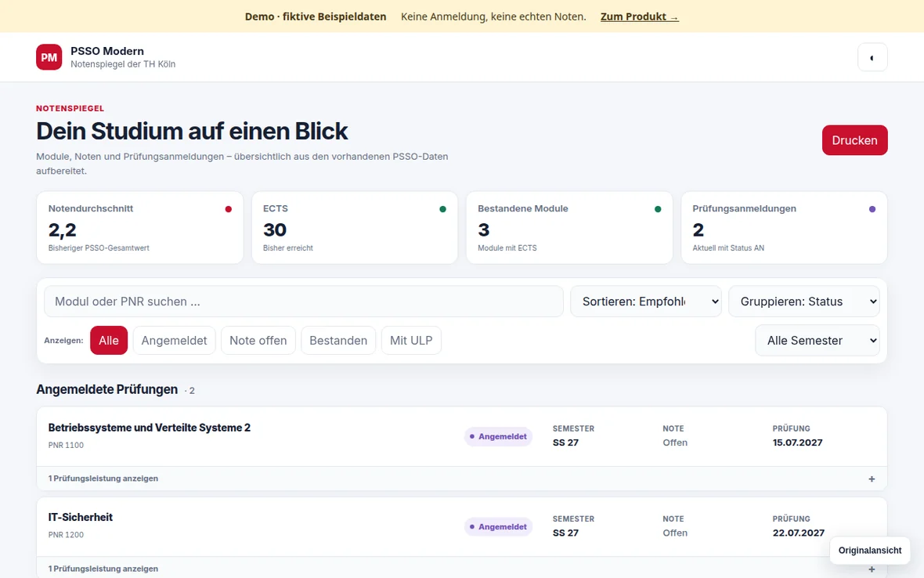Click the Prüfungsanmeldungen card label
The width and height of the screenshot is (924, 578).
(744, 208)
